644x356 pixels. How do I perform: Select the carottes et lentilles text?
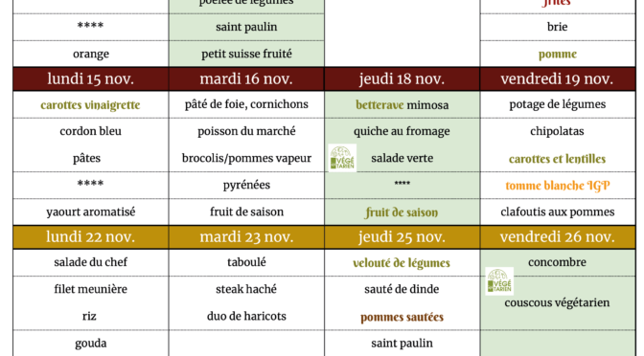(x=558, y=159)
